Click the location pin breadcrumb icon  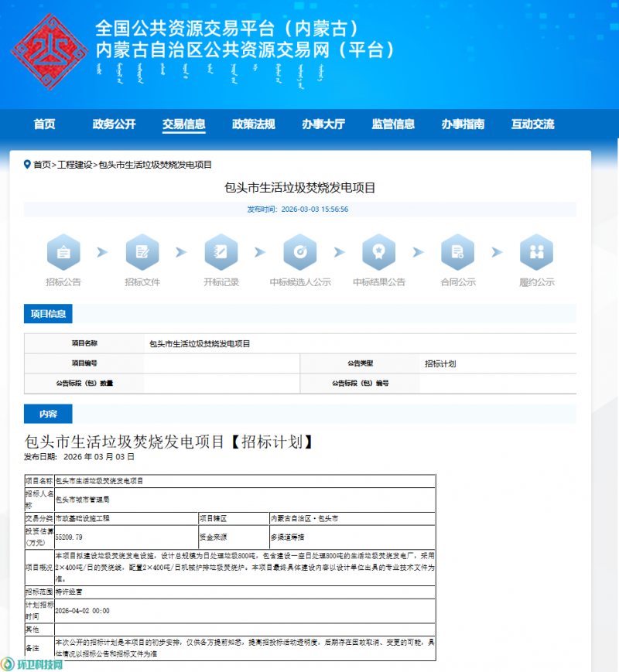(27, 165)
